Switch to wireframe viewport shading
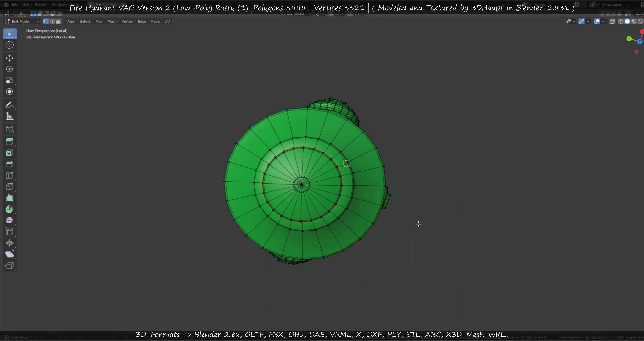The width and height of the screenshot is (644, 341). point(621,22)
